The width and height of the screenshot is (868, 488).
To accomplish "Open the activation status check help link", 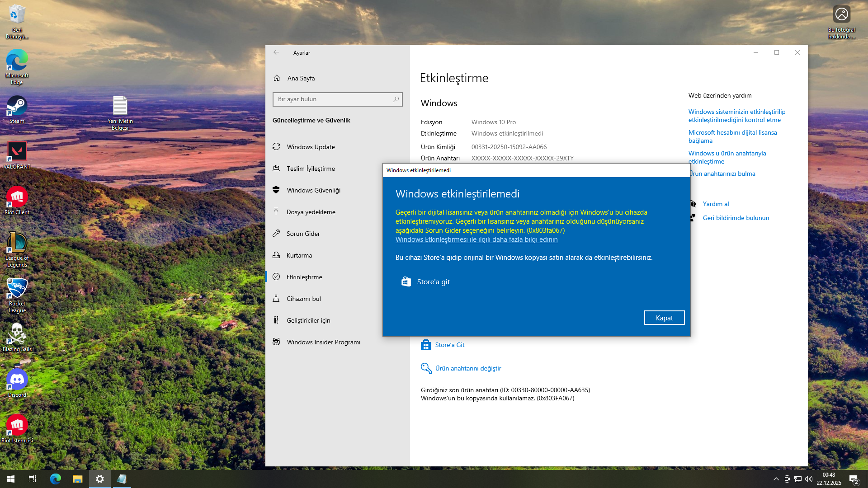I will (x=737, y=116).
